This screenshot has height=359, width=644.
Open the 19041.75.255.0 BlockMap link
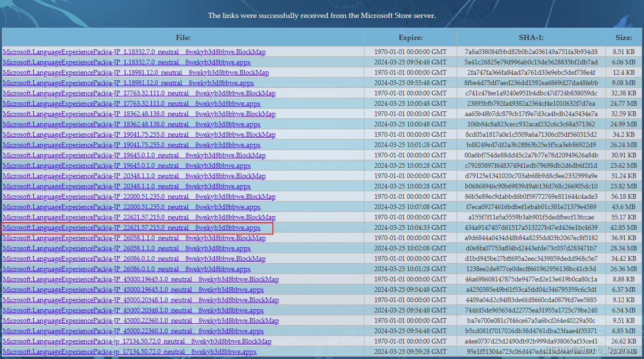139,134
